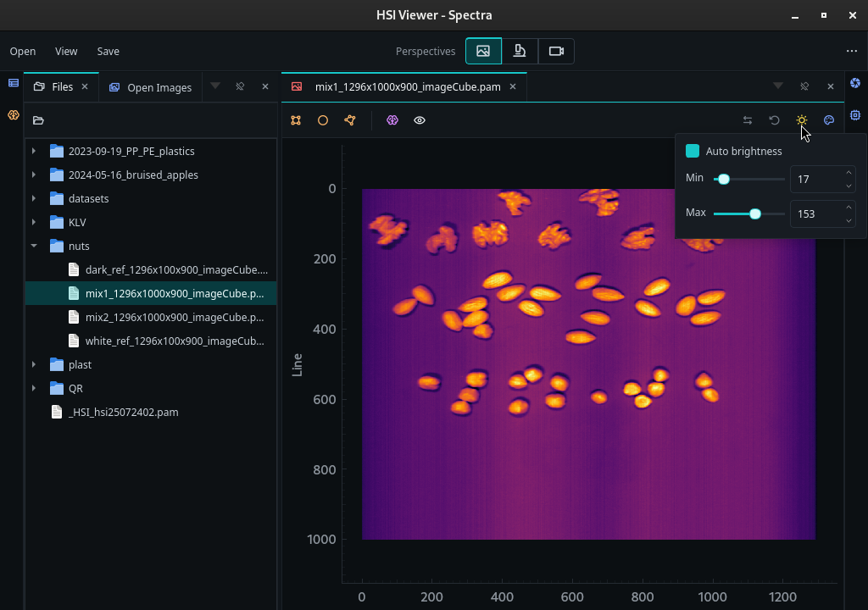Expand the 2023-09-19_PP_PE_plastics folder

click(34, 151)
